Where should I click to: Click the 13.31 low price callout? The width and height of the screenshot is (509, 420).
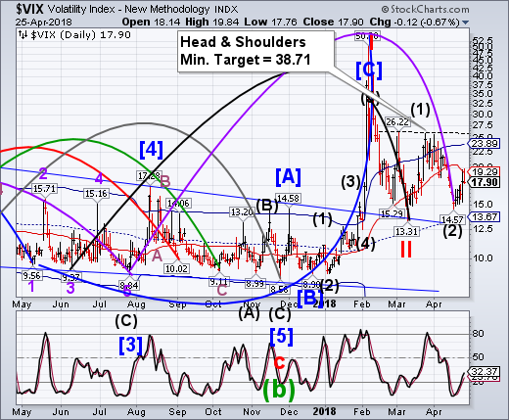(x=406, y=231)
